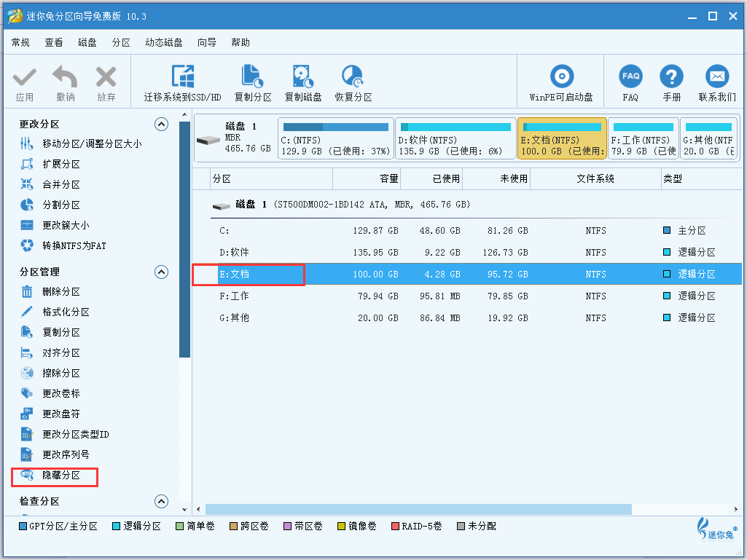This screenshot has width=747, height=560.
Task: Open the 磁盘 menu
Action: tap(87, 42)
